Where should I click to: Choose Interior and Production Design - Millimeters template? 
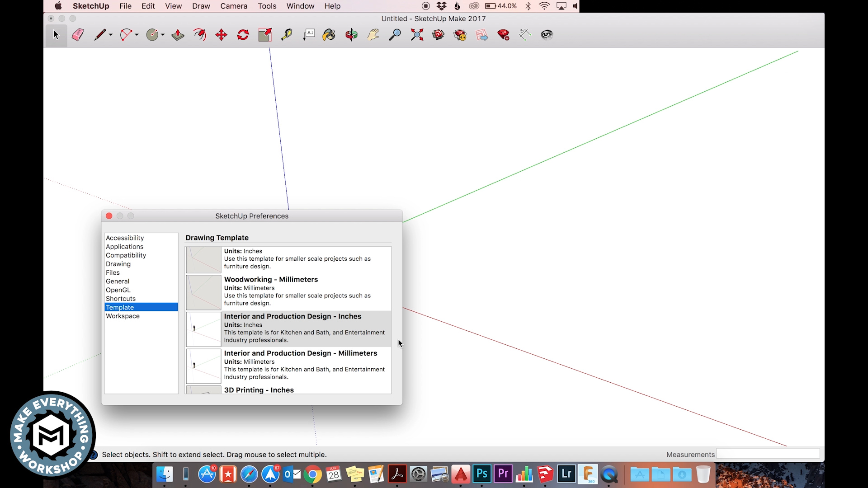coord(288,366)
